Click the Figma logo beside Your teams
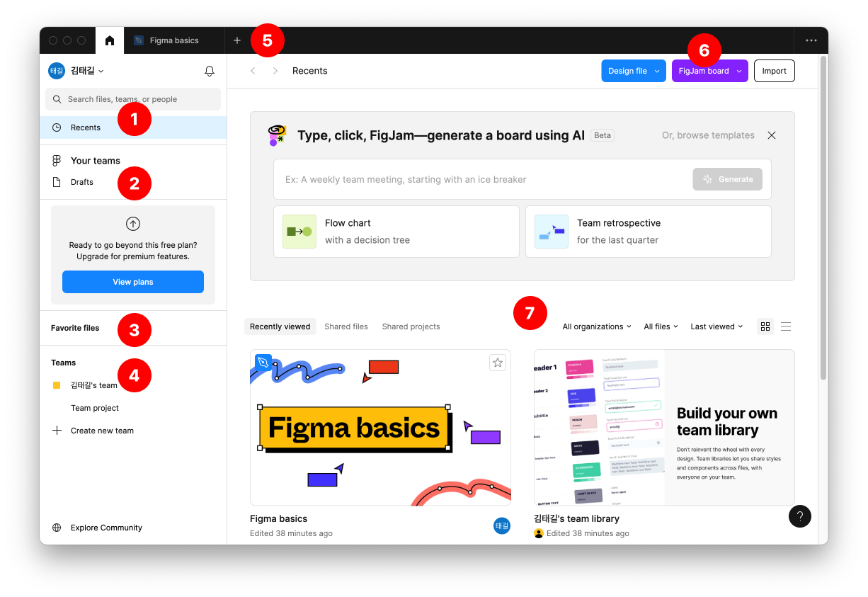The width and height of the screenshot is (868, 597). (x=57, y=161)
